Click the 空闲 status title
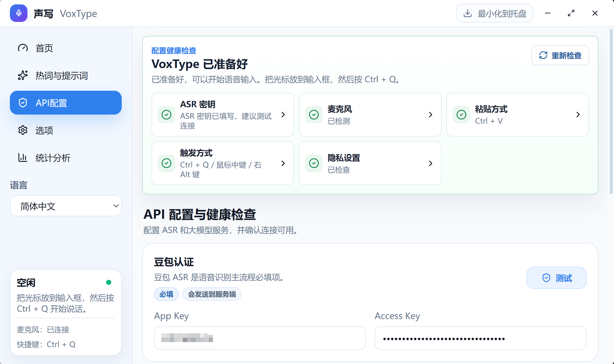The width and height of the screenshot is (614, 364). [26, 283]
